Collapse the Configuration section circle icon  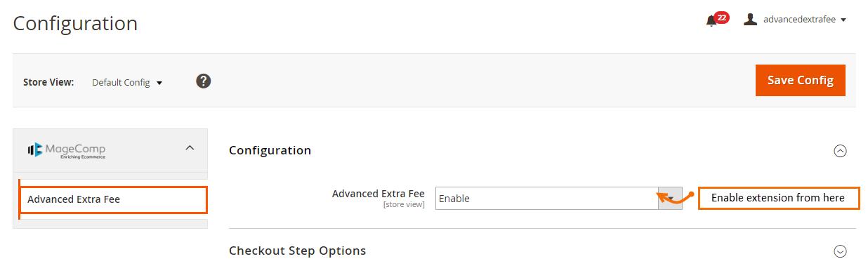[x=839, y=150]
